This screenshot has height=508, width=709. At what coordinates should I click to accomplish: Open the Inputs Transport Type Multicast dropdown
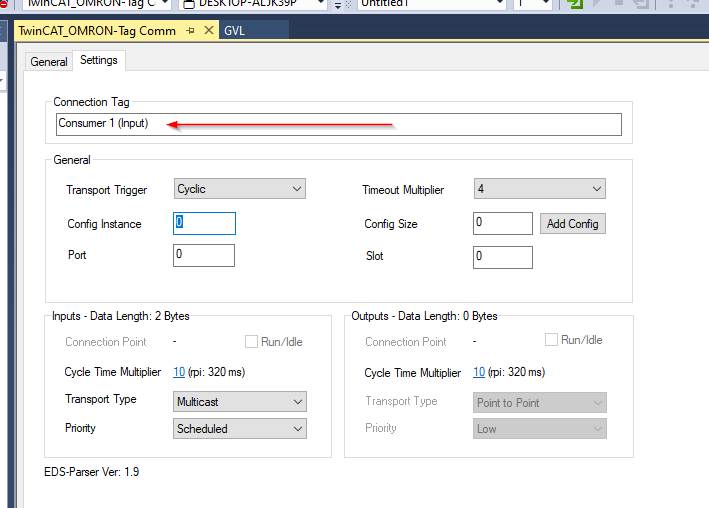pyautogui.click(x=240, y=402)
